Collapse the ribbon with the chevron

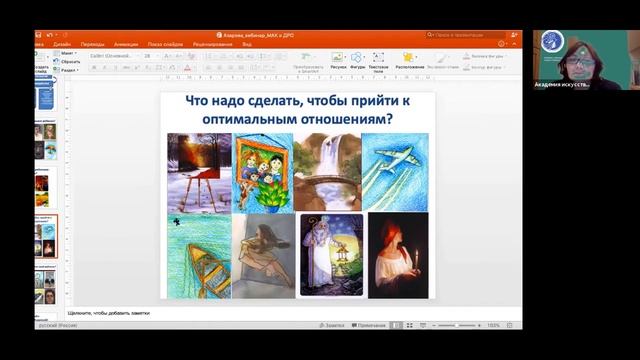tap(514, 44)
